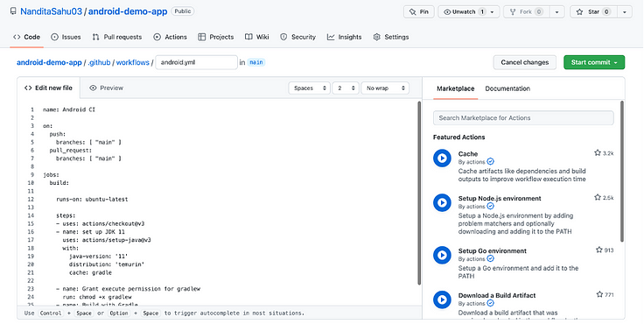Click the android-demo-app breadcrumb link

[49, 62]
